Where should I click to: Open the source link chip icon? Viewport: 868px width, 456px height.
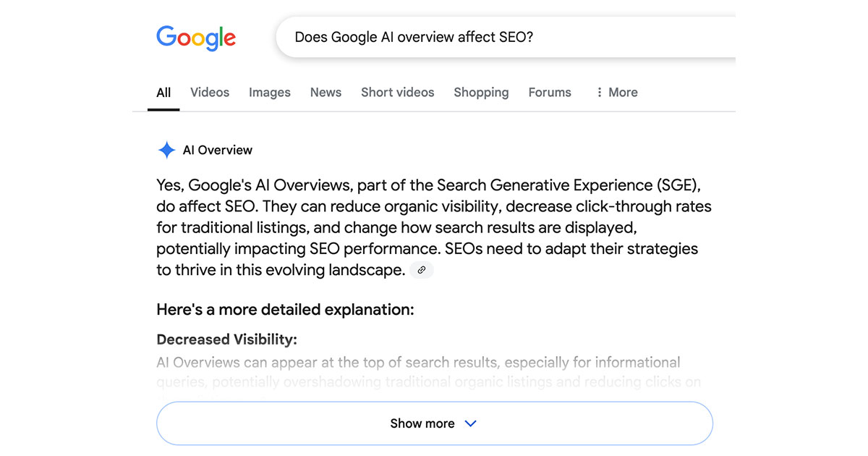pyautogui.click(x=422, y=270)
